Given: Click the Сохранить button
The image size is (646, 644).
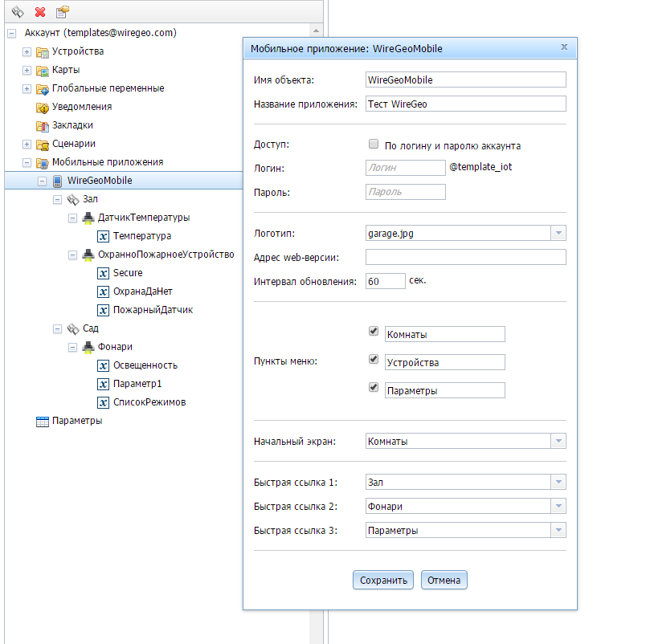Looking at the screenshot, I should coord(383,581).
